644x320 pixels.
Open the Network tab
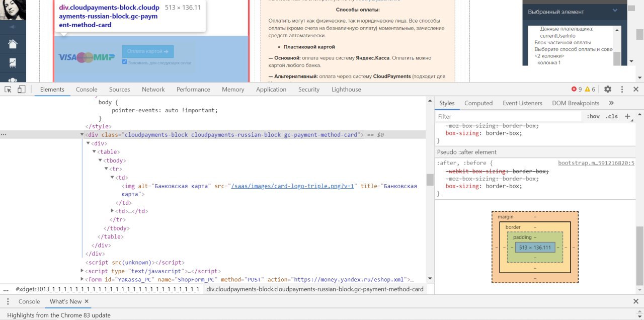pyautogui.click(x=153, y=89)
